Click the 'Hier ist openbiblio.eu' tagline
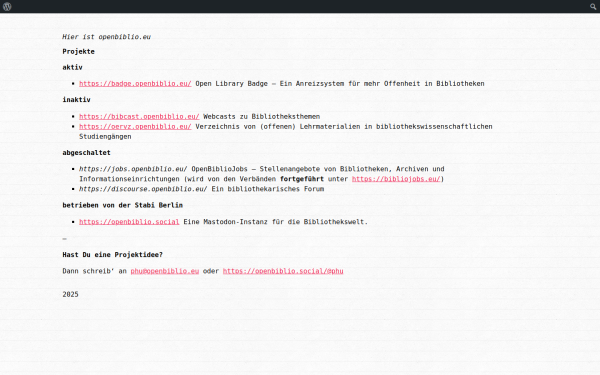The width and height of the screenshot is (600, 375). 106,37
